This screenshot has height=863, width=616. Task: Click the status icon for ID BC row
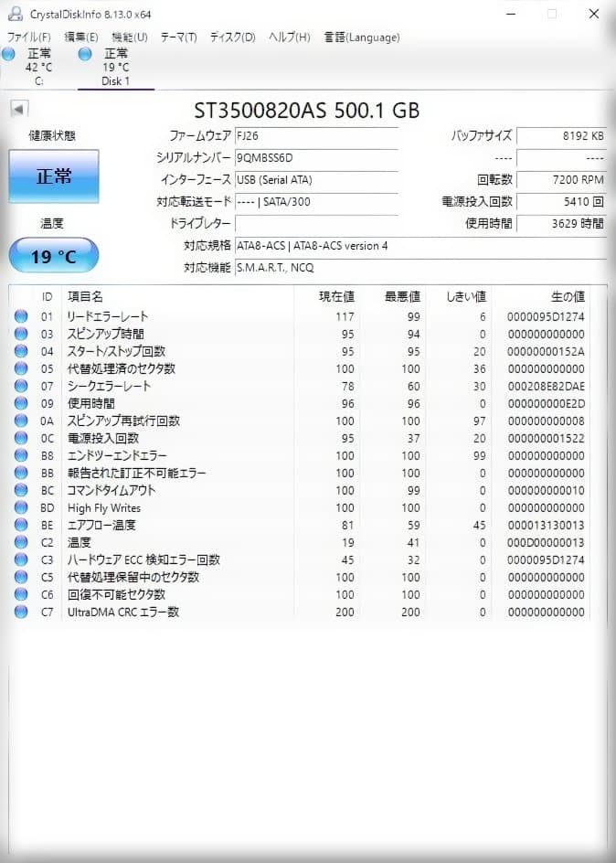pyautogui.click(x=21, y=490)
